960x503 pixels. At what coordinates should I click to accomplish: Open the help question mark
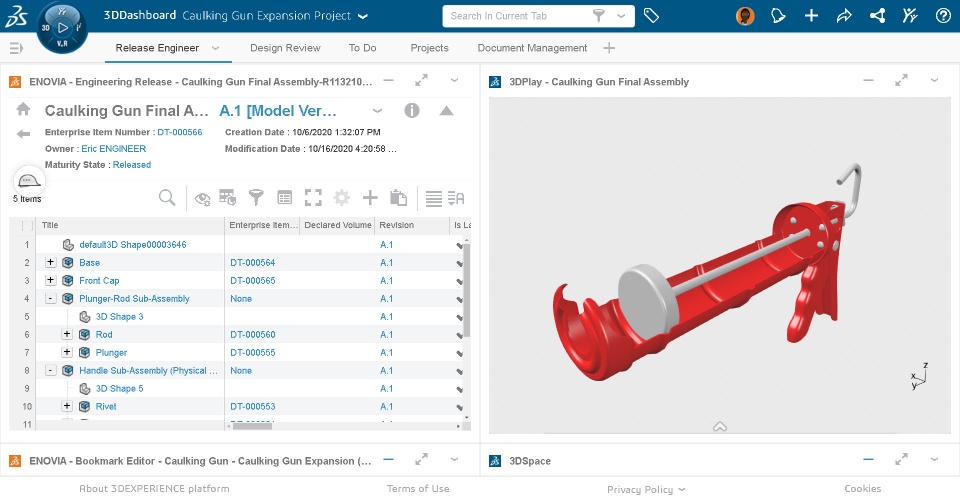click(x=942, y=16)
